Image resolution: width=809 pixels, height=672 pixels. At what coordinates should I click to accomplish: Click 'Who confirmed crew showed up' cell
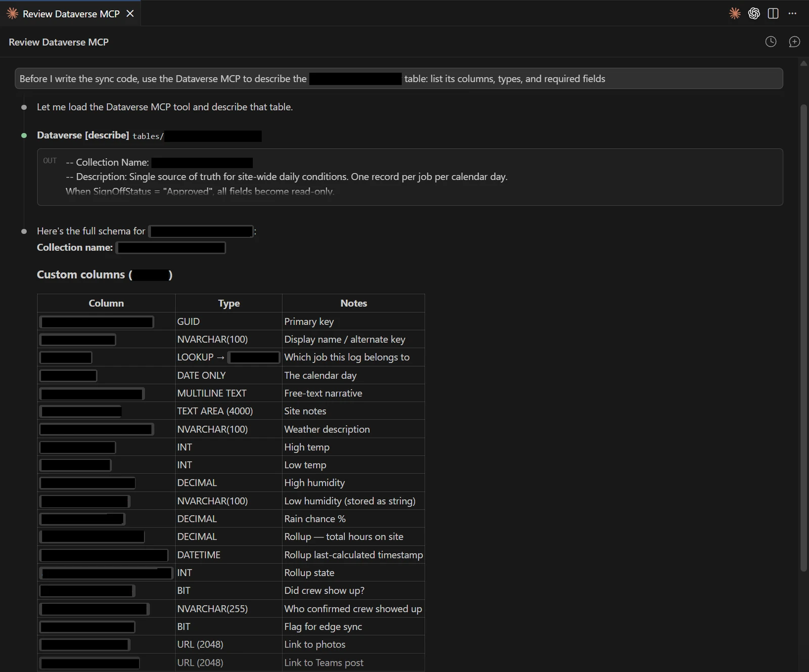tap(353, 609)
